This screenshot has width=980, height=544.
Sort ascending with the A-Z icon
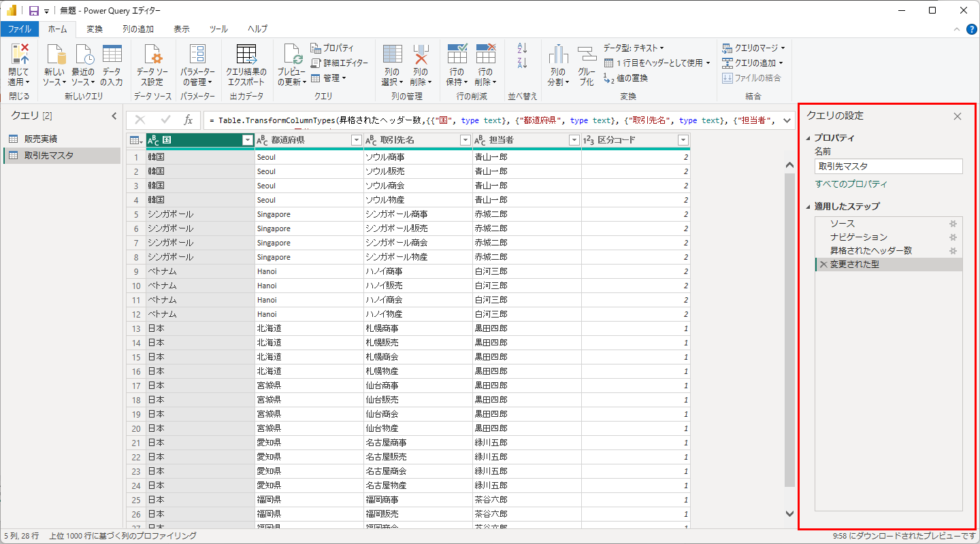(x=523, y=48)
